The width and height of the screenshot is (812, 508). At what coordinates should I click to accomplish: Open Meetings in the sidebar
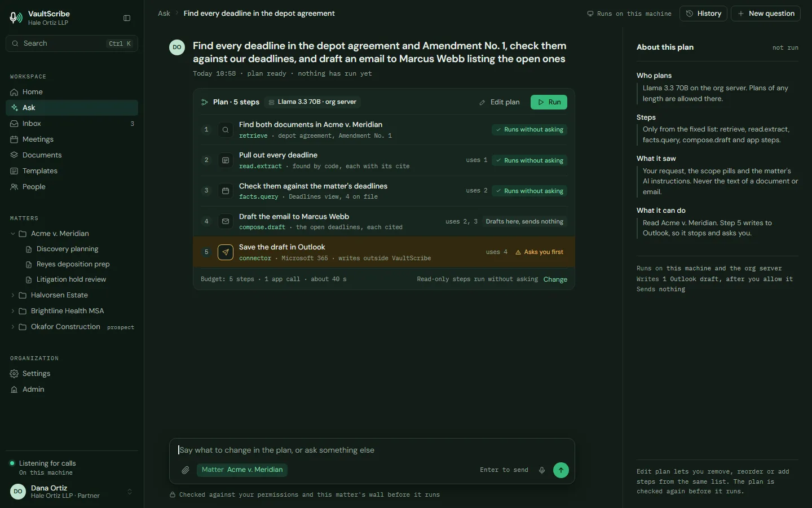[x=72, y=139]
